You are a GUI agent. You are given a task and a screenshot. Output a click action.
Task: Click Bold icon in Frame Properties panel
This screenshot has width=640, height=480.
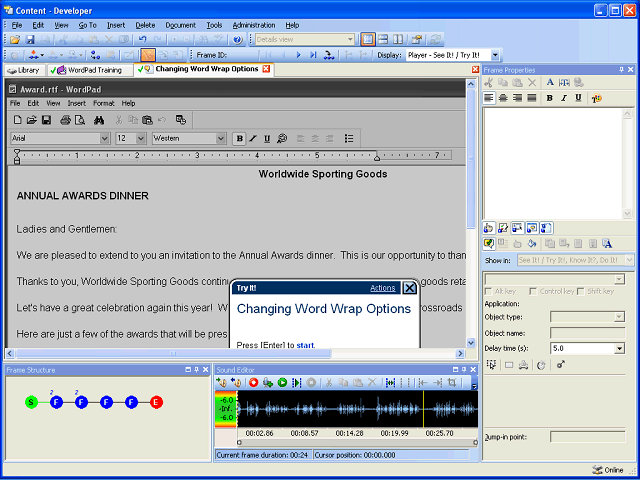[549, 98]
